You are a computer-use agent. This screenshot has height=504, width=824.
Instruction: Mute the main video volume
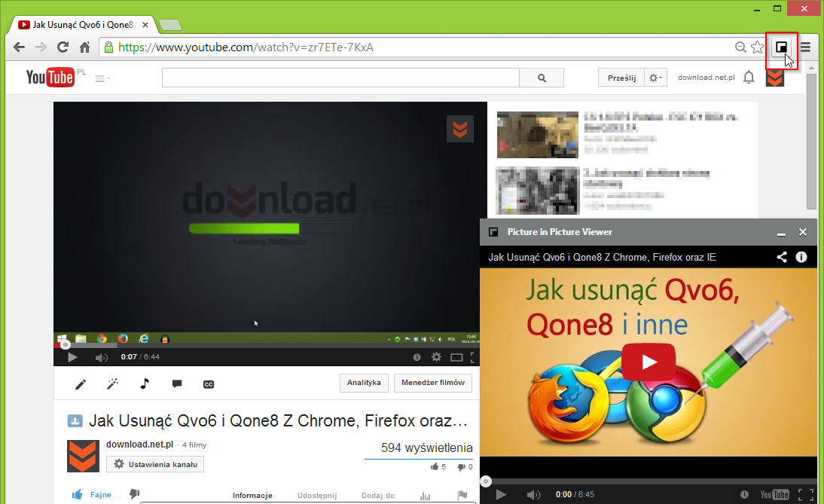coord(102,357)
